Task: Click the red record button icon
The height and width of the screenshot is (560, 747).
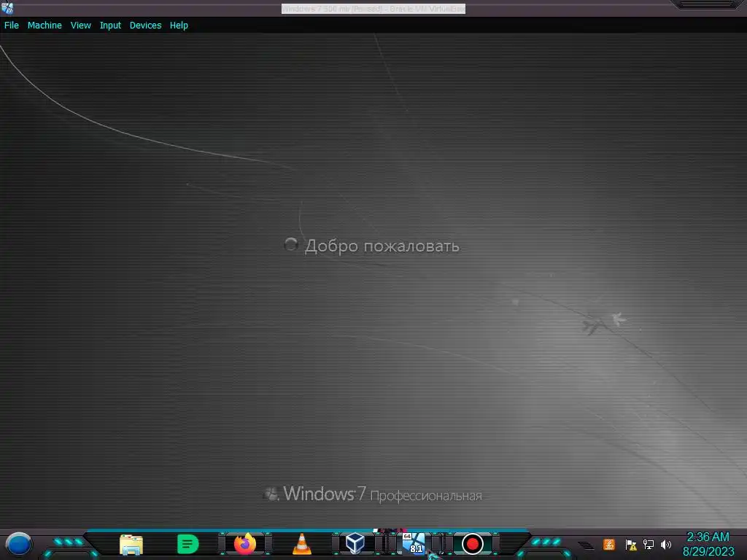Action: point(472,544)
